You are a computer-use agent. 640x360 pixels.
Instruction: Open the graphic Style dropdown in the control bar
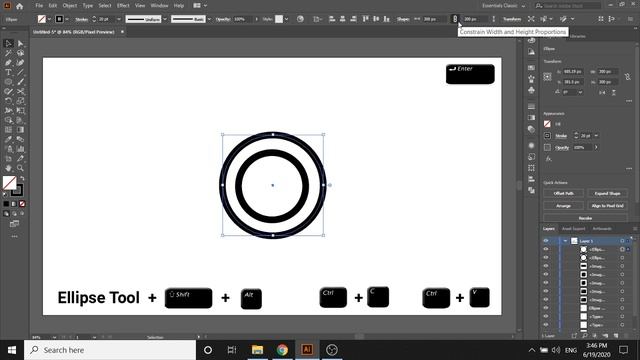[287, 19]
